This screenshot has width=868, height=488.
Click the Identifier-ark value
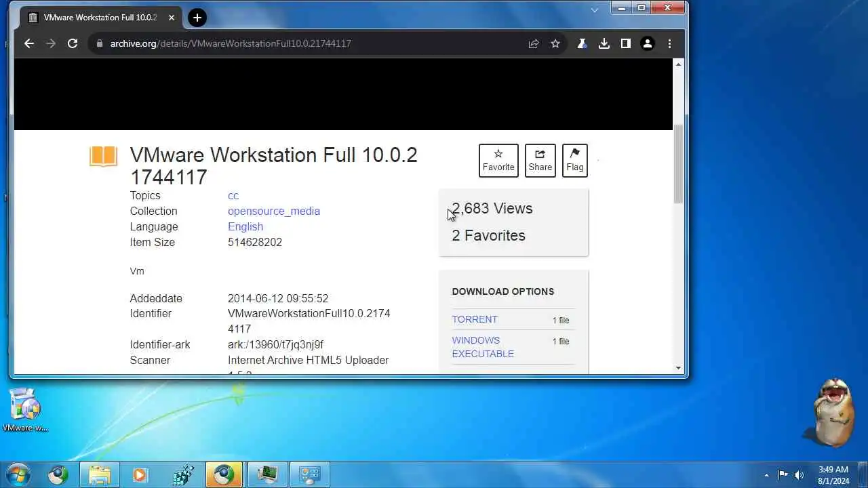[275, 344]
